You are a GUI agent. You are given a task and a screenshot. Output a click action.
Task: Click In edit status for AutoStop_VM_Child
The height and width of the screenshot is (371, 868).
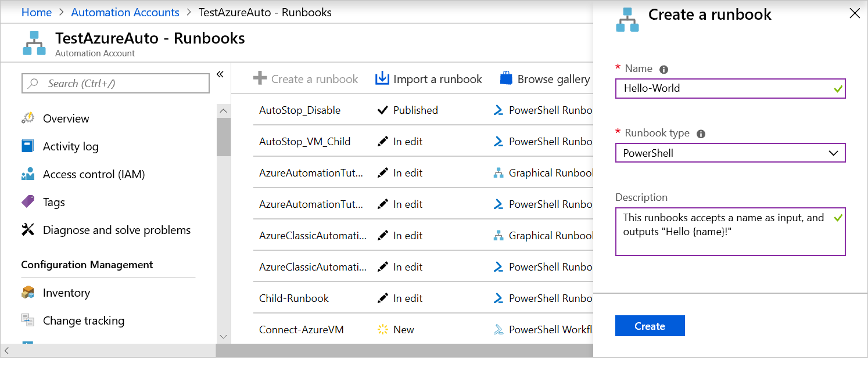(408, 142)
